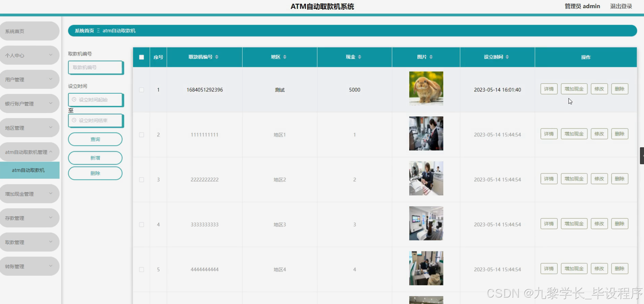Click the sort arrows on 设立时间 column
This screenshot has width=644, height=304.
tap(507, 57)
